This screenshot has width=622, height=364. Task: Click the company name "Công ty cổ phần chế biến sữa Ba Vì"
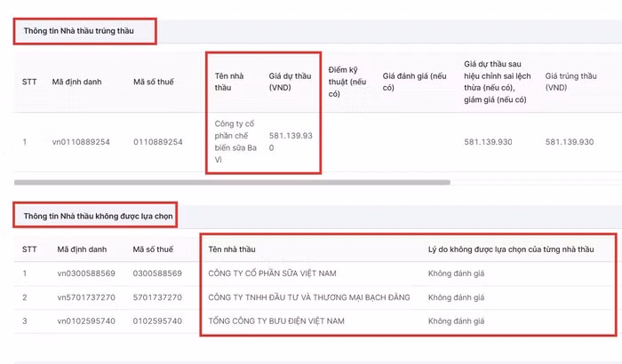click(x=233, y=142)
